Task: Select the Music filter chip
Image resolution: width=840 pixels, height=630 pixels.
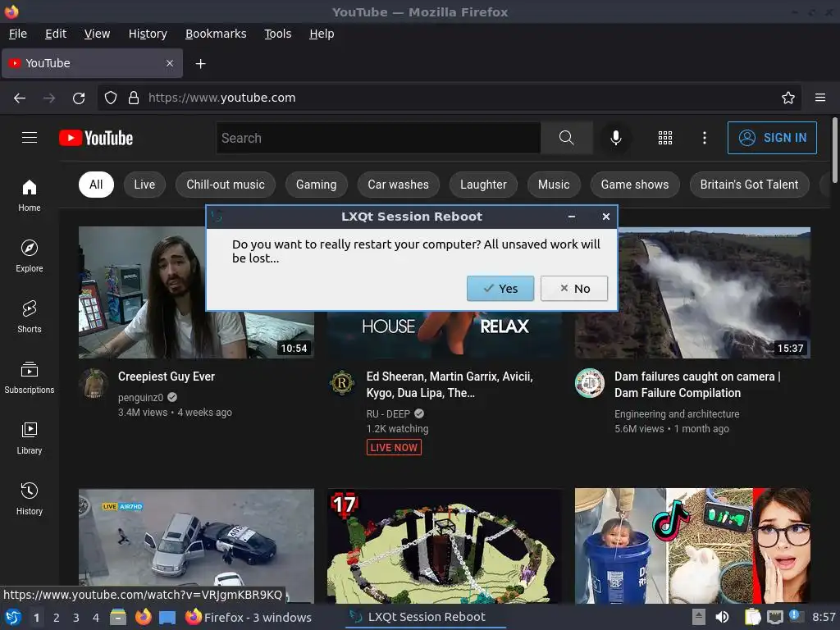Action: (x=554, y=185)
